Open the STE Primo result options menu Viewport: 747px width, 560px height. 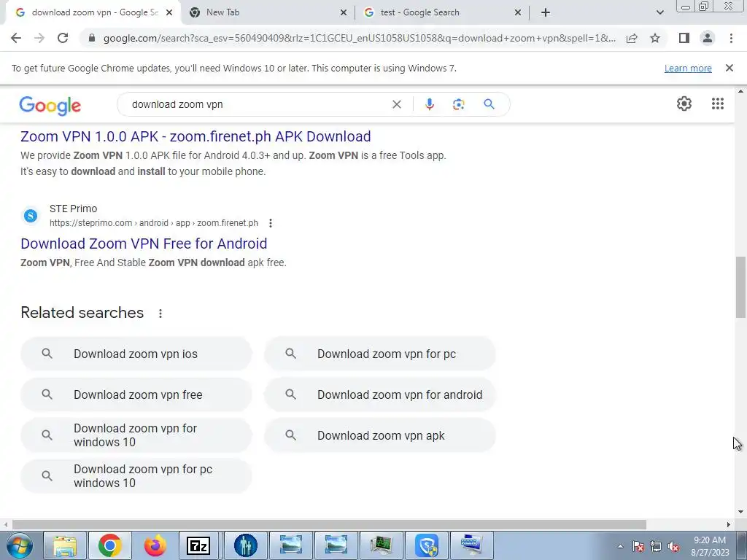point(271,223)
